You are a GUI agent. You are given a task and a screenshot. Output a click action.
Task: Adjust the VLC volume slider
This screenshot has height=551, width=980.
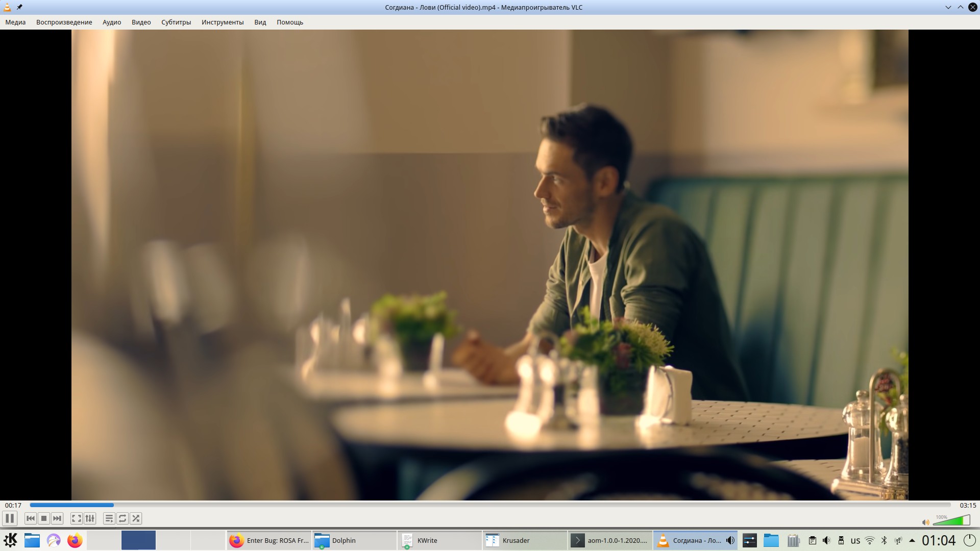point(951,520)
